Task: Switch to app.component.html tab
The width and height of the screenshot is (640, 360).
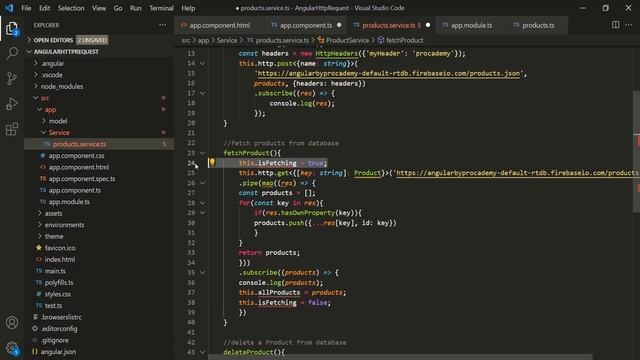Action: point(220,25)
